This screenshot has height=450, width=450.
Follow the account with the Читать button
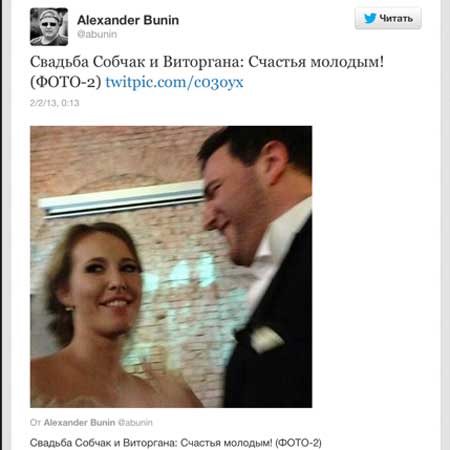[x=388, y=18]
